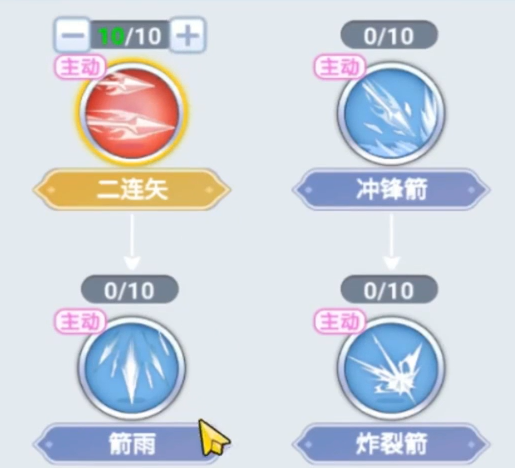Click the 二连矢 gold name banner
Viewport: 515px width, 468px height.
[132, 190]
